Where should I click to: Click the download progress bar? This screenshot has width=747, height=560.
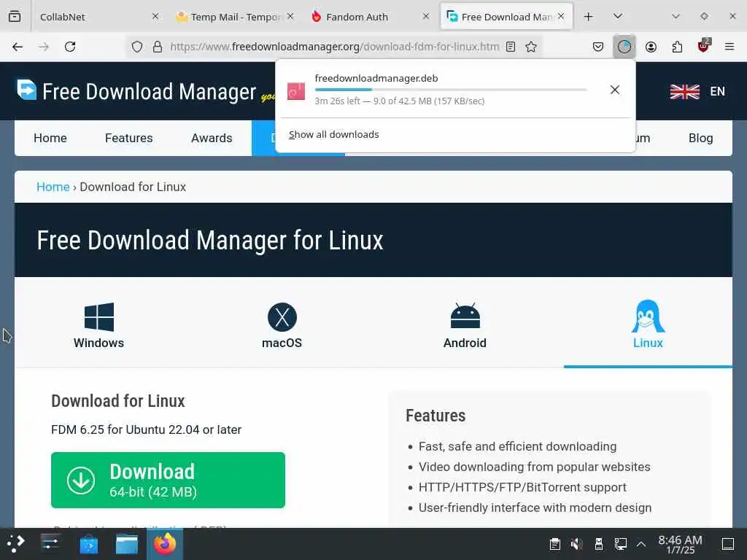click(451, 90)
